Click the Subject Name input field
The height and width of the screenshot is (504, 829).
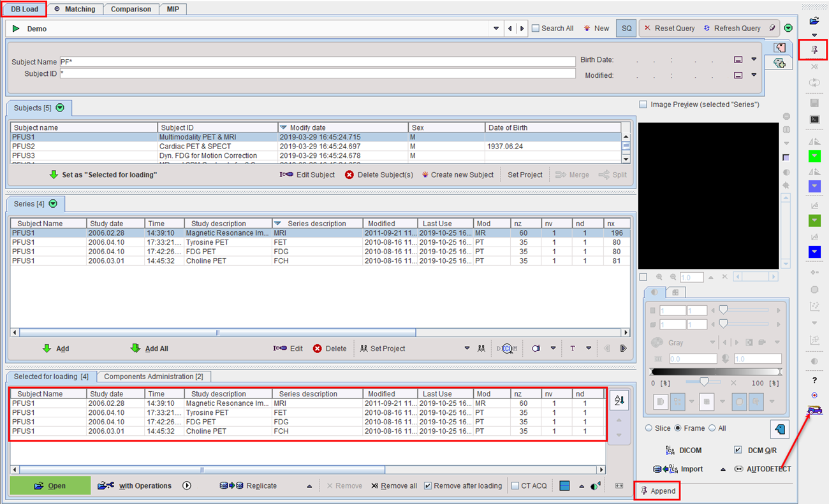(x=318, y=62)
